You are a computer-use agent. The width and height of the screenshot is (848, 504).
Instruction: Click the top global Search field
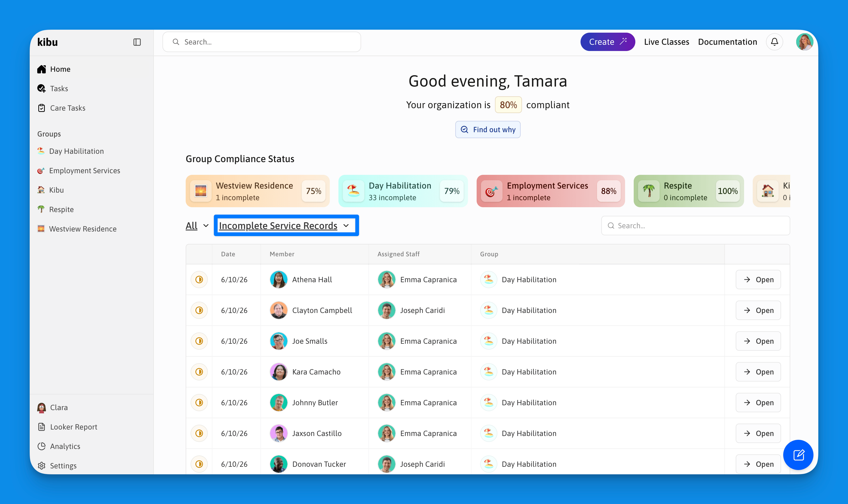coord(262,42)
